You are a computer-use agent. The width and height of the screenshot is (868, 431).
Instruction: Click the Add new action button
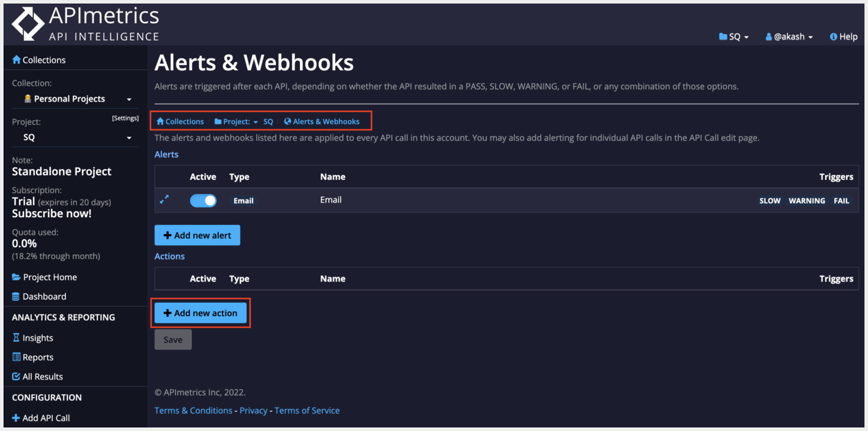[x=200, y=313]
